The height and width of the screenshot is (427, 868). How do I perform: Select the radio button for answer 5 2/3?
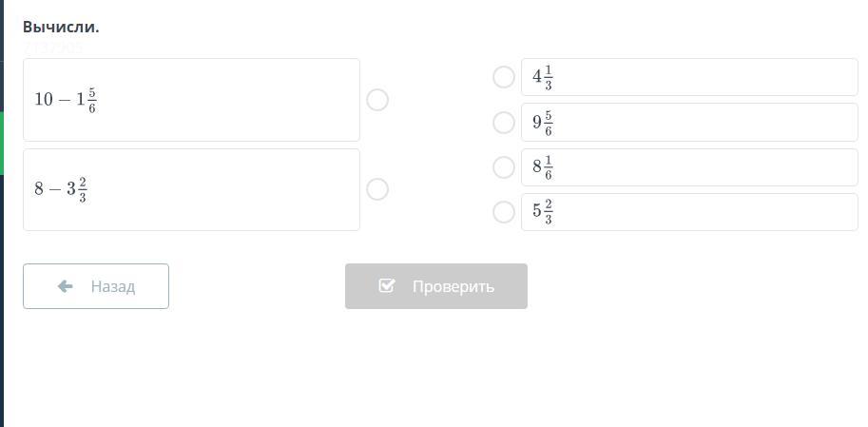click(504, 212)
